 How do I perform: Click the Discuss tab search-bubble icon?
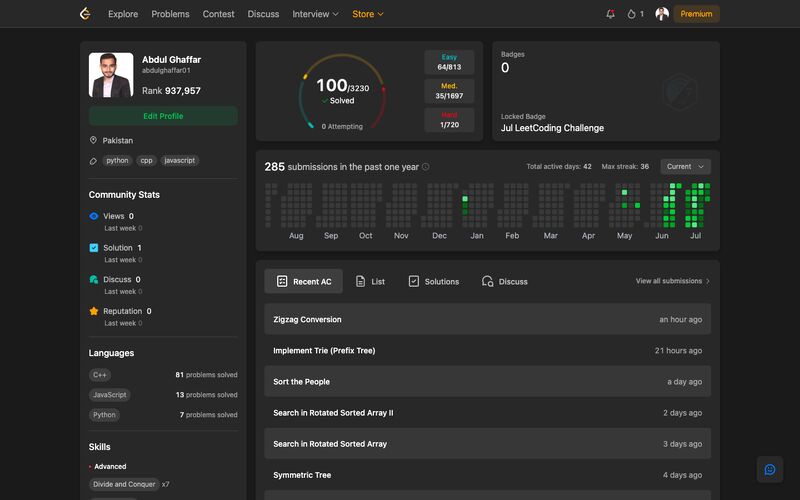(x=487, y=281)
